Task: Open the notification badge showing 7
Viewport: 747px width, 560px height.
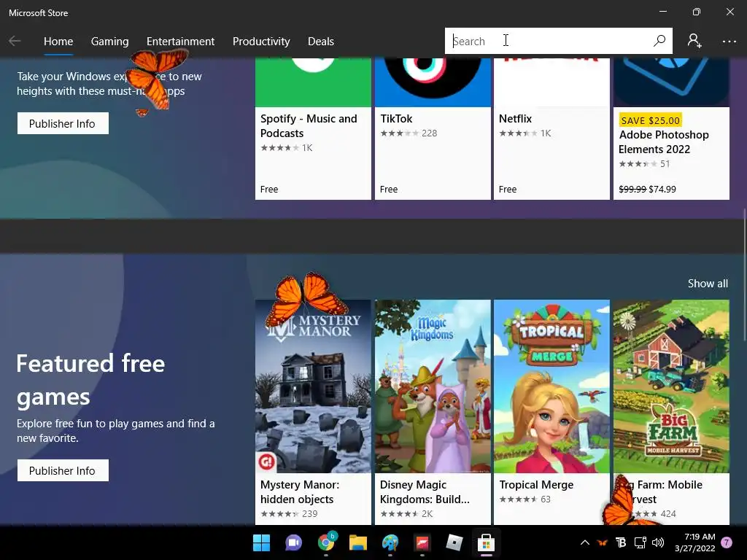Action: (x=727, y=542)
